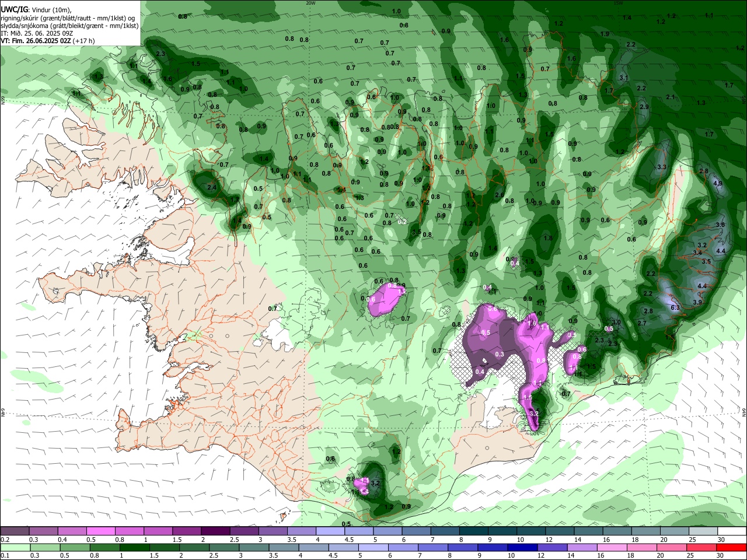Select the darkest purple 2–2.5 swatch in top legend
Screen dimensions: 747x560
pos(215,531)
